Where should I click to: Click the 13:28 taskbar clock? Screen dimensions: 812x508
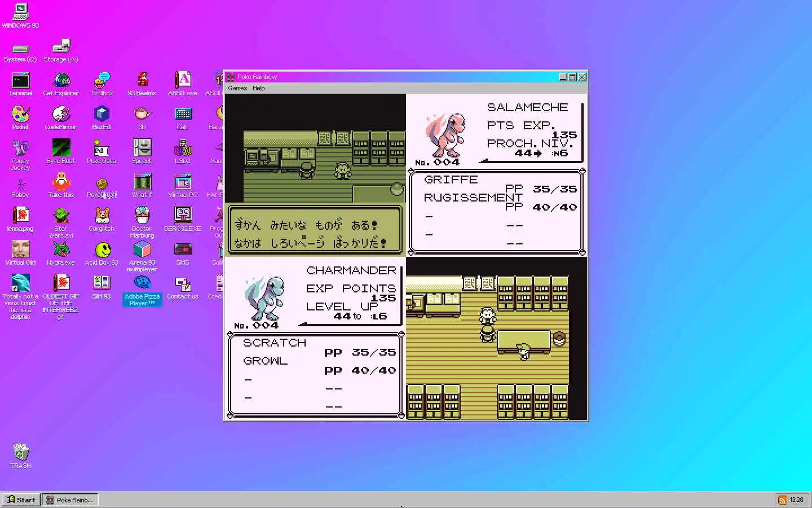796,500
